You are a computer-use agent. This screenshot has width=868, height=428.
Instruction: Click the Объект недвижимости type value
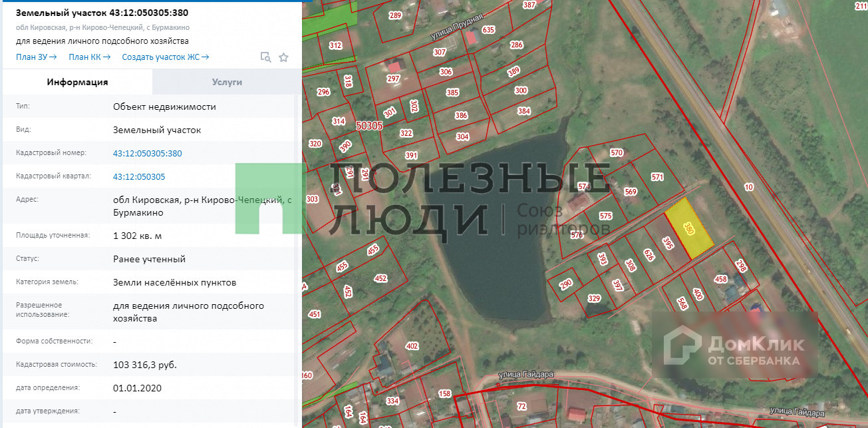[164, 107]
